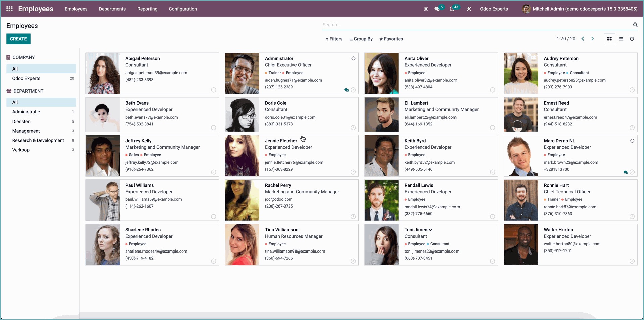Viewport: 644px width, 320px height.
Task: Switch to Activity view
Action: 632,39
